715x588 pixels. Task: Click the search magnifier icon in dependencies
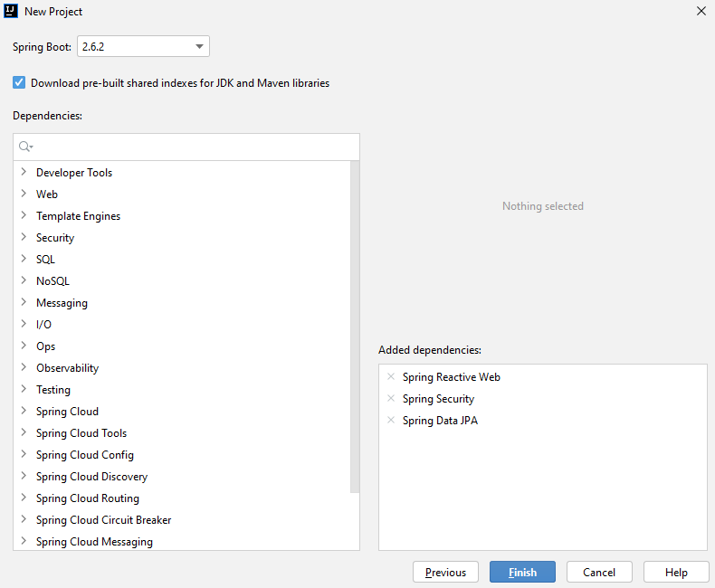coord(25,147)
